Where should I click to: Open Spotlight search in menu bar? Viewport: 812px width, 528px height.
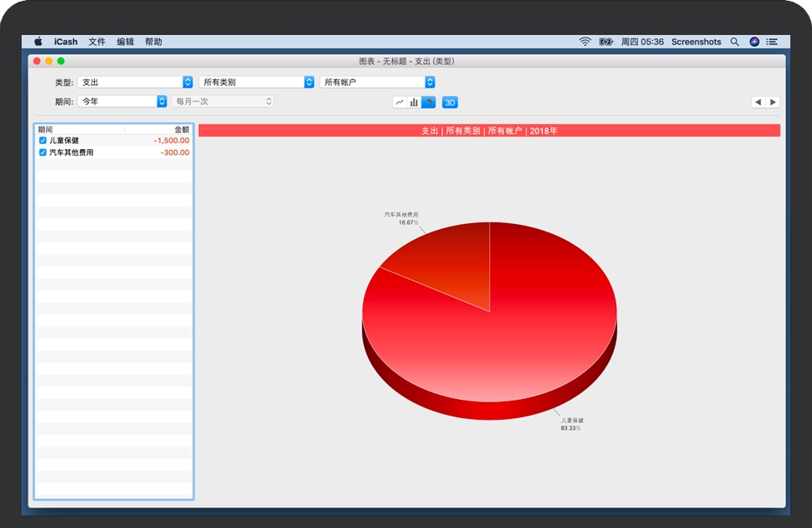pyautogui.click(x=735, y=42)
